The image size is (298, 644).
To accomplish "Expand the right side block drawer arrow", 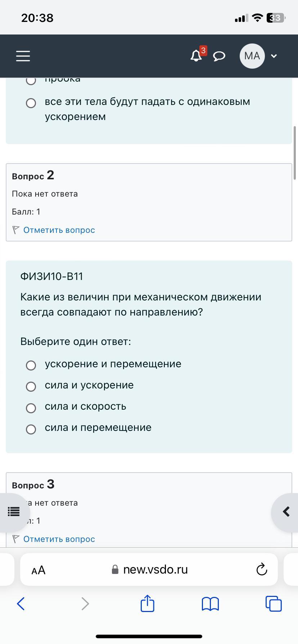I will tap(285, 512).
